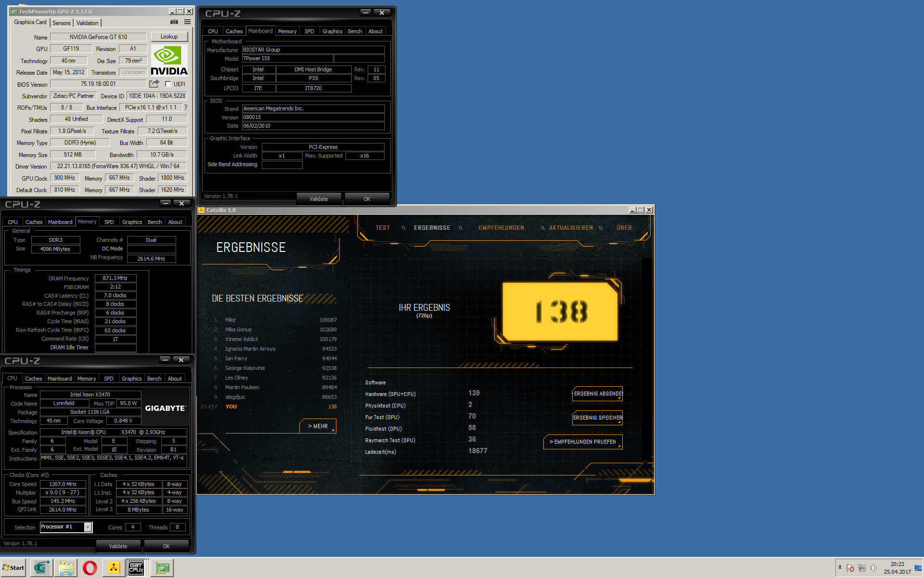
Task: Click the Xtreme Addict leaderboard entry
Action: point(276,339)
